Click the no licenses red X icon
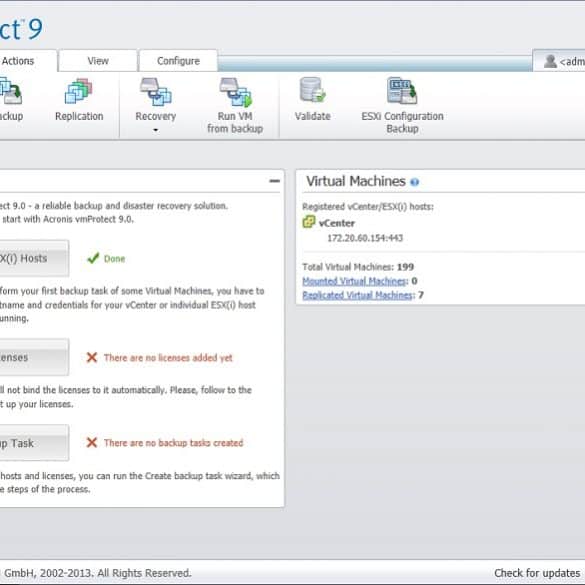The image size is (585, 585). [92, 357]
